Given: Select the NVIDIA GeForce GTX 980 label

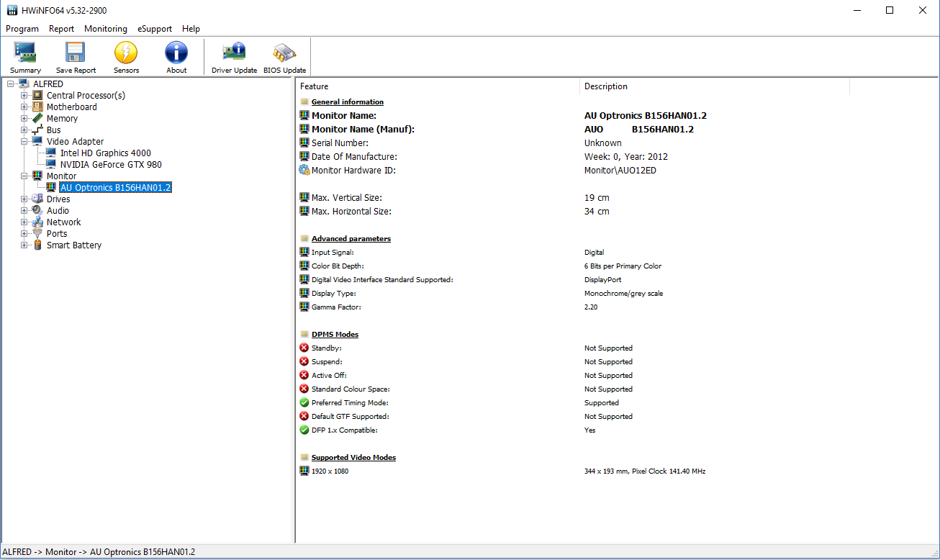Looking at the screenshot, I should (x=111, y=165).
